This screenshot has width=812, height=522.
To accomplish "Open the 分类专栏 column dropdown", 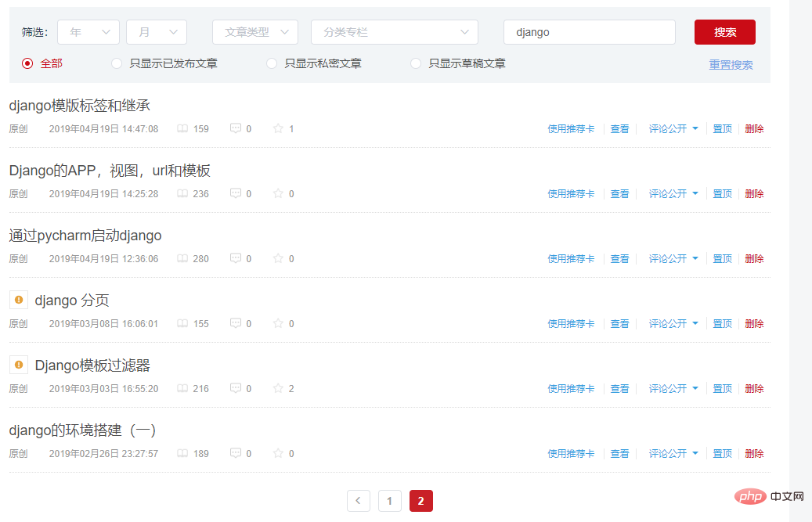I will (x=394, y=32).
